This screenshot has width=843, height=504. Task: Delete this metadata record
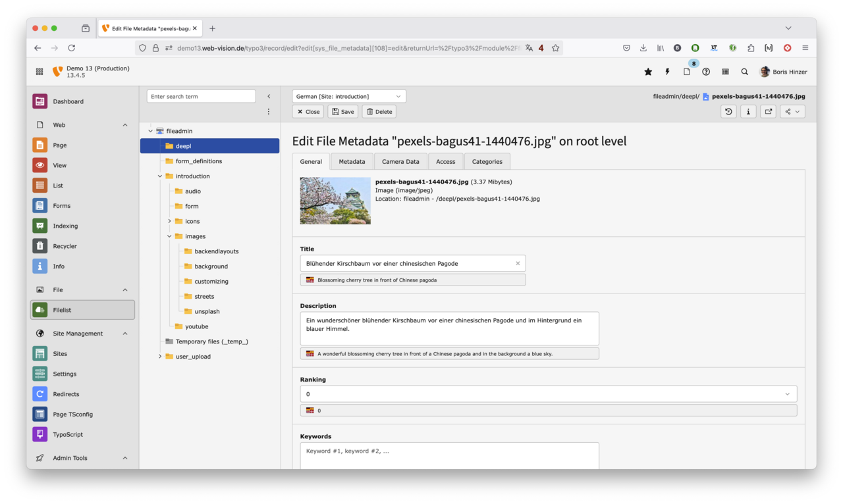click(379, 111)
